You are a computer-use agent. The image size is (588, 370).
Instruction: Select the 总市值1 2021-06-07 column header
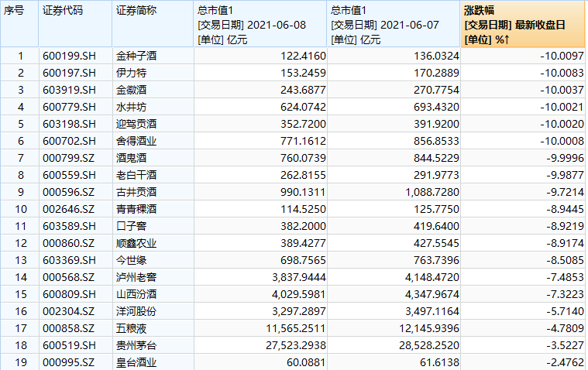click(x=394, y=24)
